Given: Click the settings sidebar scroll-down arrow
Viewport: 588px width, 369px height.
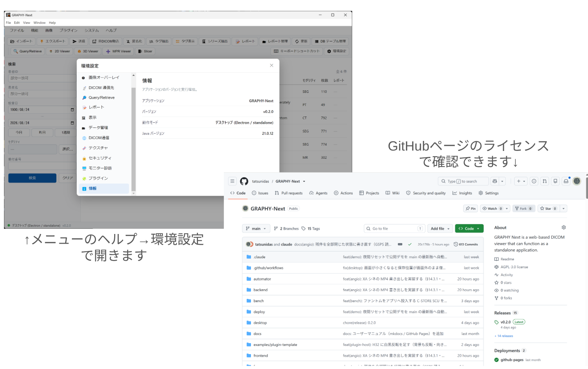Looking at the screenshot, I should pos(133,194).
